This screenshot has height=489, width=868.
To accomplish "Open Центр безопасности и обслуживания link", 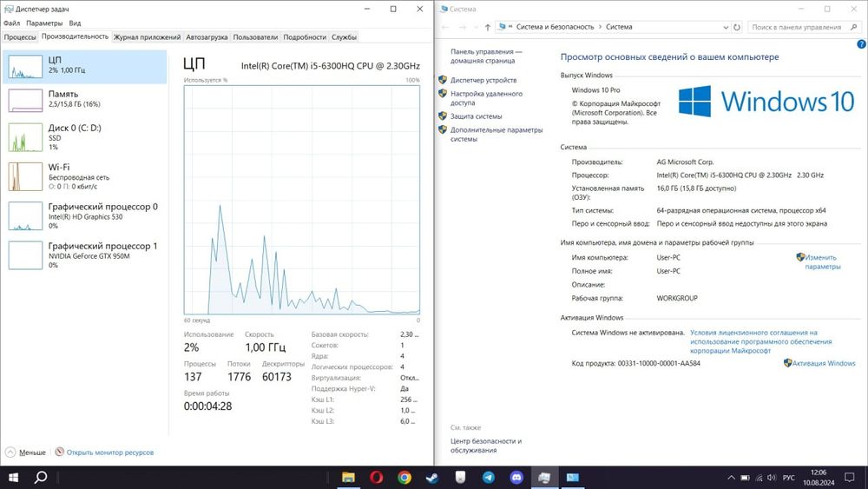I will [x=485, y=446].
